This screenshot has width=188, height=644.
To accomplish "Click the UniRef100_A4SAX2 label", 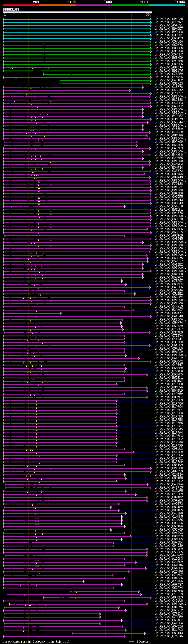I will pyautogui.click(x=169, y=90).
